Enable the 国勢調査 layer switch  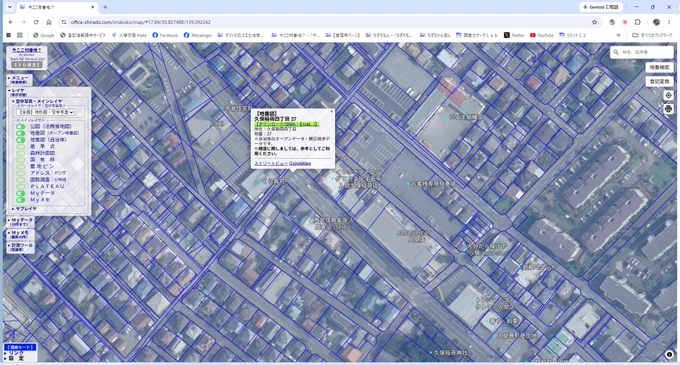(x=20, y=180)
